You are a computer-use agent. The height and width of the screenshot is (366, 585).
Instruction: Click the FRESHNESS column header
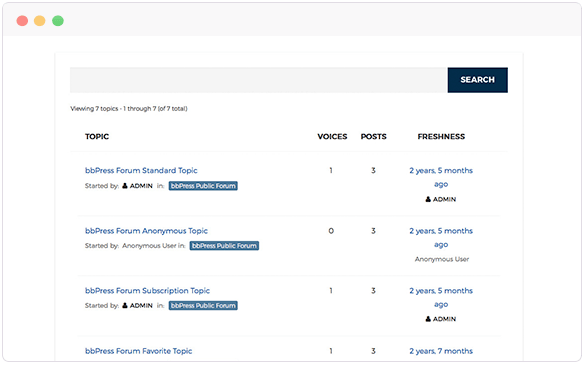tap(441, 137)
